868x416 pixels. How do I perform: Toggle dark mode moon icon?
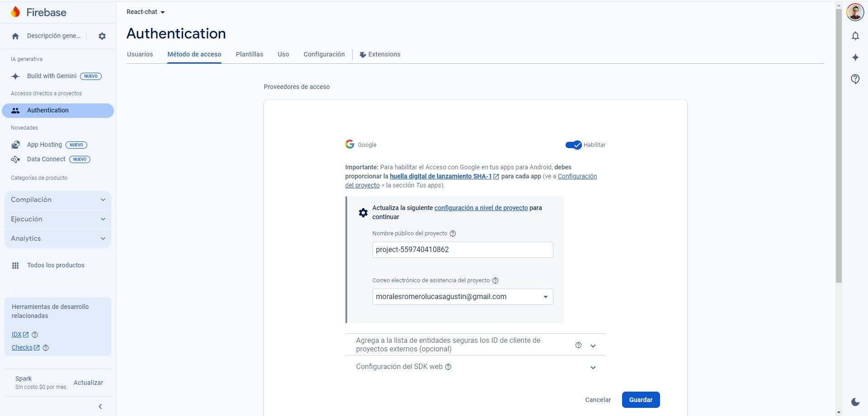[x=855, y=402]
